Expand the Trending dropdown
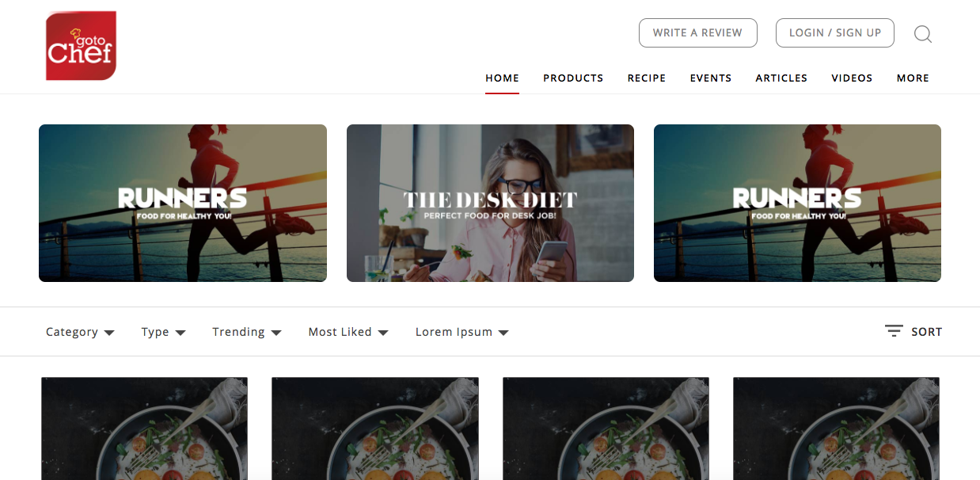 (247, 332)
